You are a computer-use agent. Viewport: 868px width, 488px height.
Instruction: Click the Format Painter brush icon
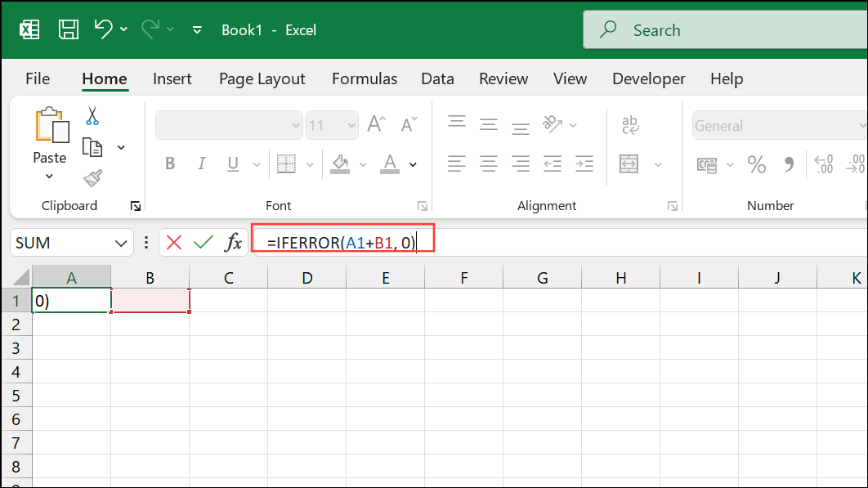(92, 177)
